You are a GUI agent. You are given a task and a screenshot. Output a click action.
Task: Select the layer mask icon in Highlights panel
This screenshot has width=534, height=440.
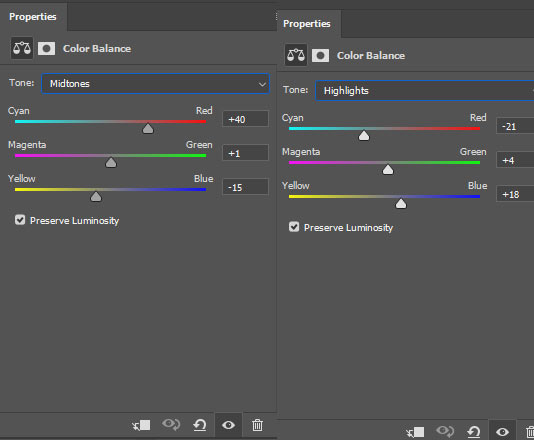pyautogui.click(x=320, y=56)
